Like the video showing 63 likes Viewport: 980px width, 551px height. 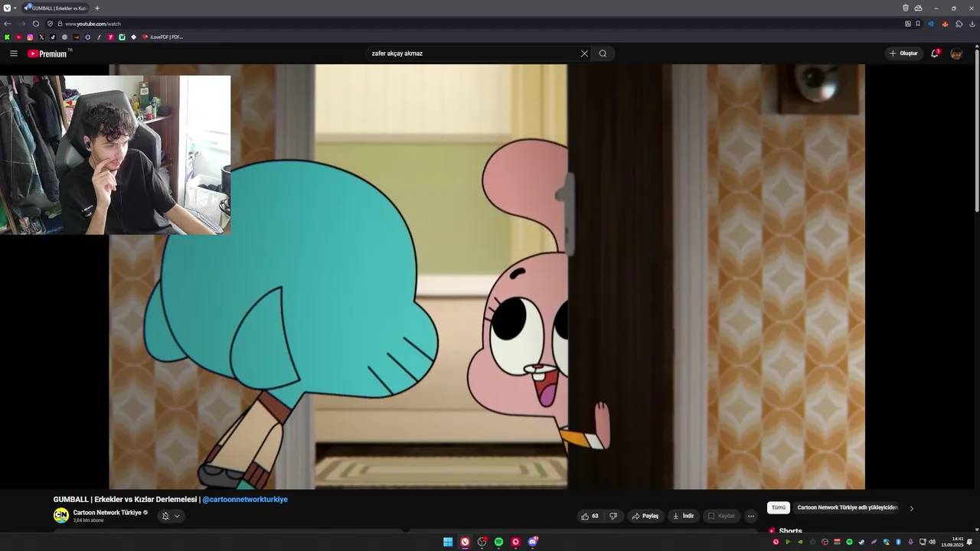point(590,516)
